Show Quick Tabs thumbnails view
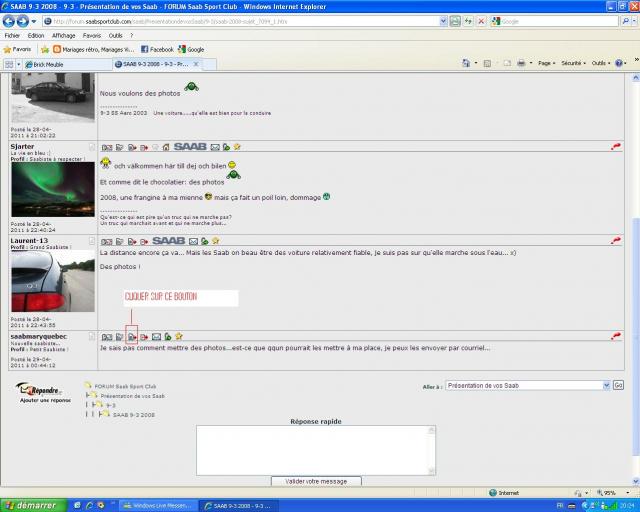Screen dimensions: 640x512 click(9, 64)
